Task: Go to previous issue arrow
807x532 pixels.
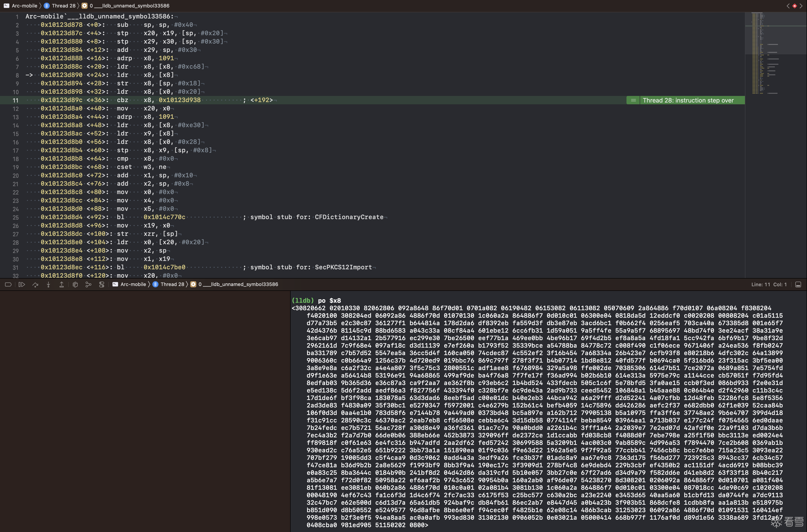Action: pyautogui.click(x=788, y=6)
